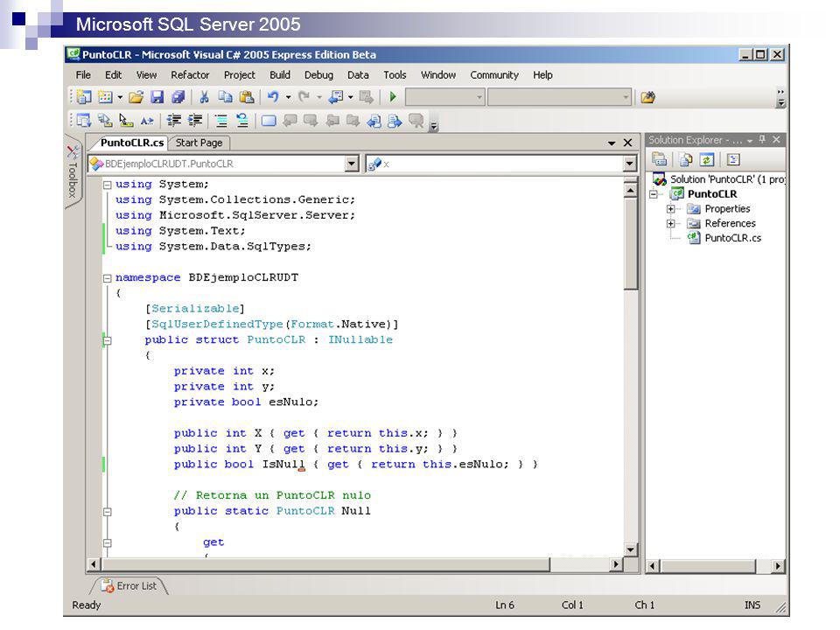Toggle a bookmark on the current line
Image resolution: width=840 pixels, height=630 pixels.
point(269,121)
